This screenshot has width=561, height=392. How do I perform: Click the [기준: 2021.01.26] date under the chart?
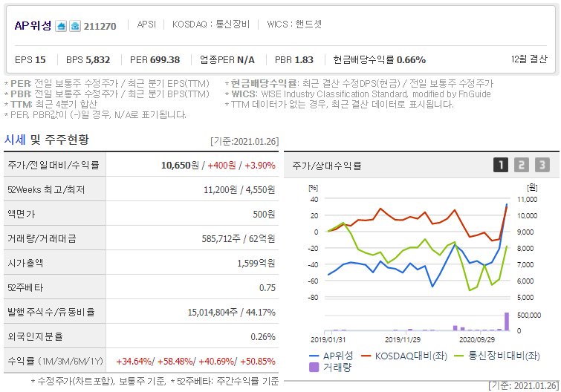pos(523,386)
